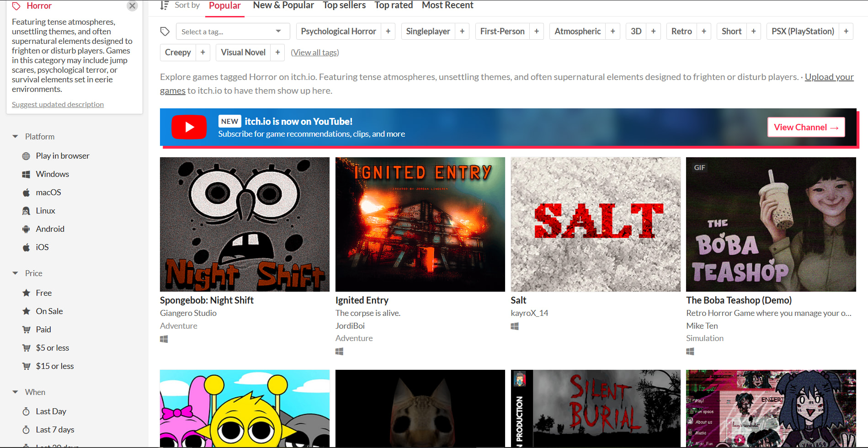This screenshot has width=868, height=448.
Task: Click the star icon beside Free
Action: click(26, 293)
